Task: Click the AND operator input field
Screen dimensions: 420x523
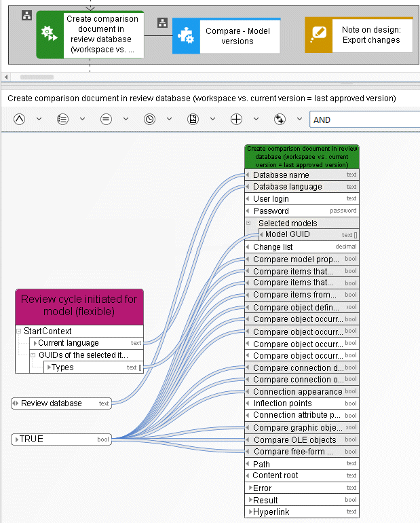Action: pyautogui.click(x=365, y=120)
